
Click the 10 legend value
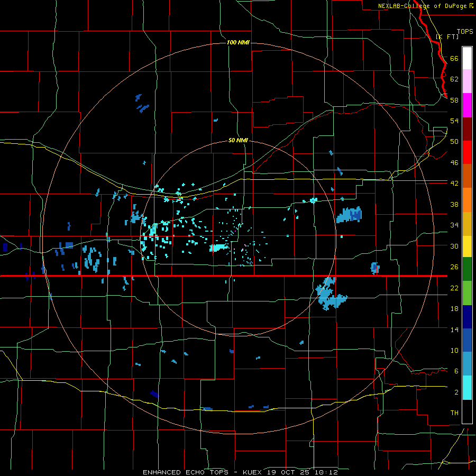point(454,350)
